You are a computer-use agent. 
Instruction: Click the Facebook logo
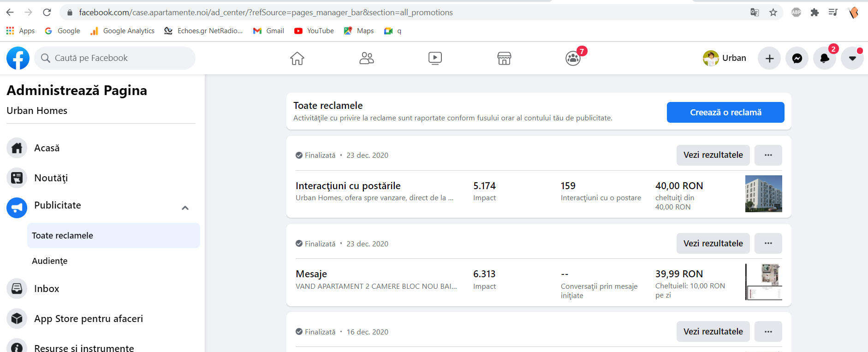(18, 58)
